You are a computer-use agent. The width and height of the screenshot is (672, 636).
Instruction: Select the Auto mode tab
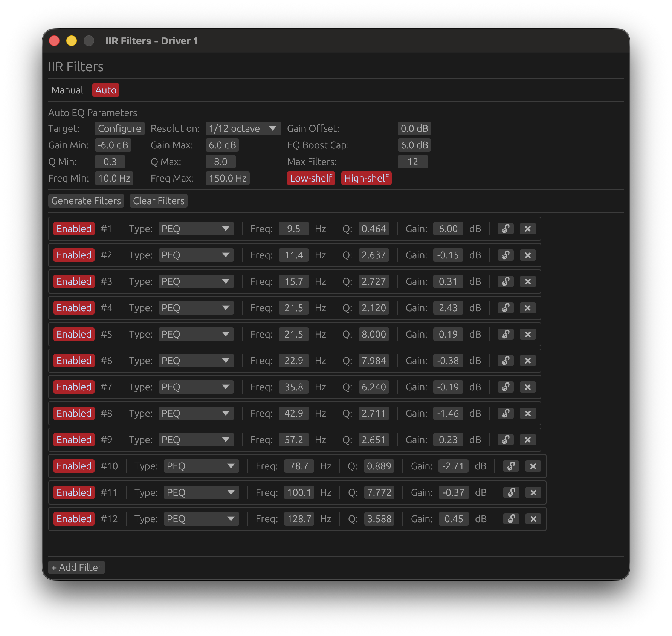[105, 90]
